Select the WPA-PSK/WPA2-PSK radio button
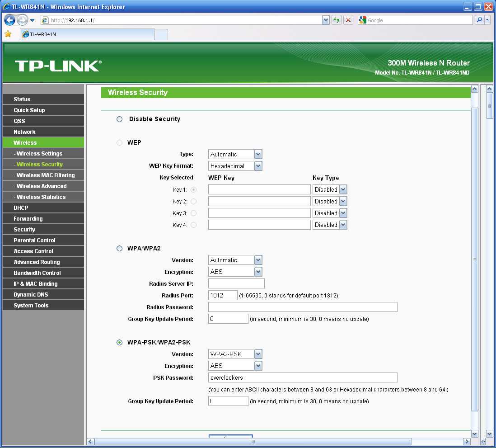The width and height of the screenshot is (496, 448). click(120, 343)
